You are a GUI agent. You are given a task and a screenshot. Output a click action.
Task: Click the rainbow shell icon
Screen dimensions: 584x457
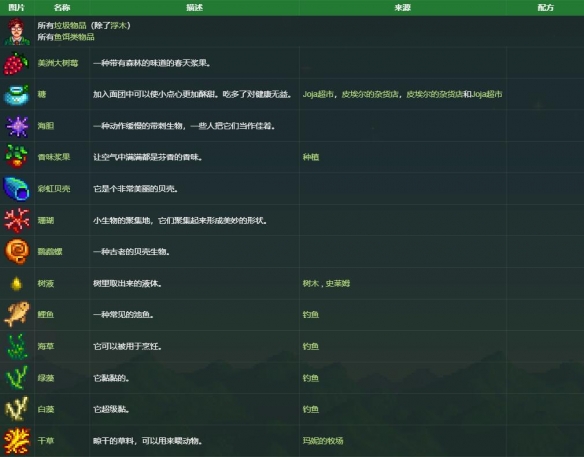click(x=16, y=189)
